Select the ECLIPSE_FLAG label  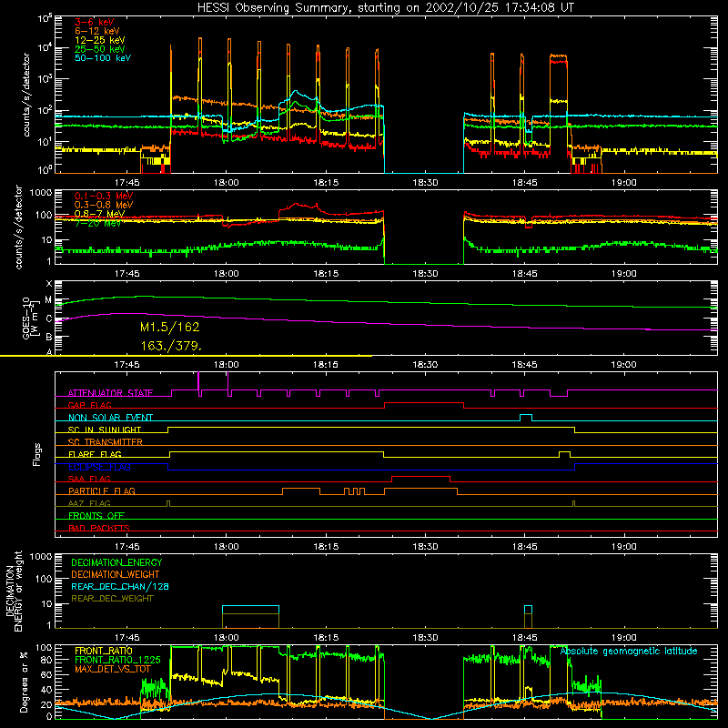point(99,467)
